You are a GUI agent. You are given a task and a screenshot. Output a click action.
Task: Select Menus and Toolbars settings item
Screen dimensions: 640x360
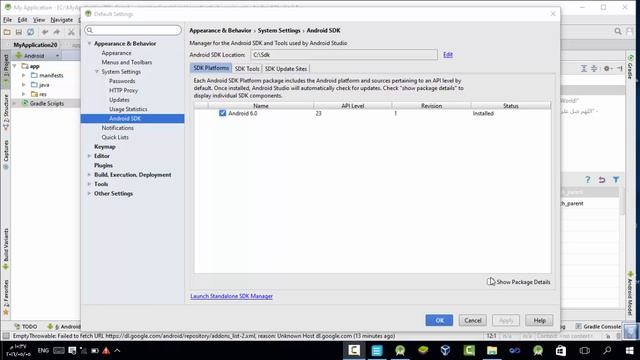pyautogui.click(x=127, y=62)
